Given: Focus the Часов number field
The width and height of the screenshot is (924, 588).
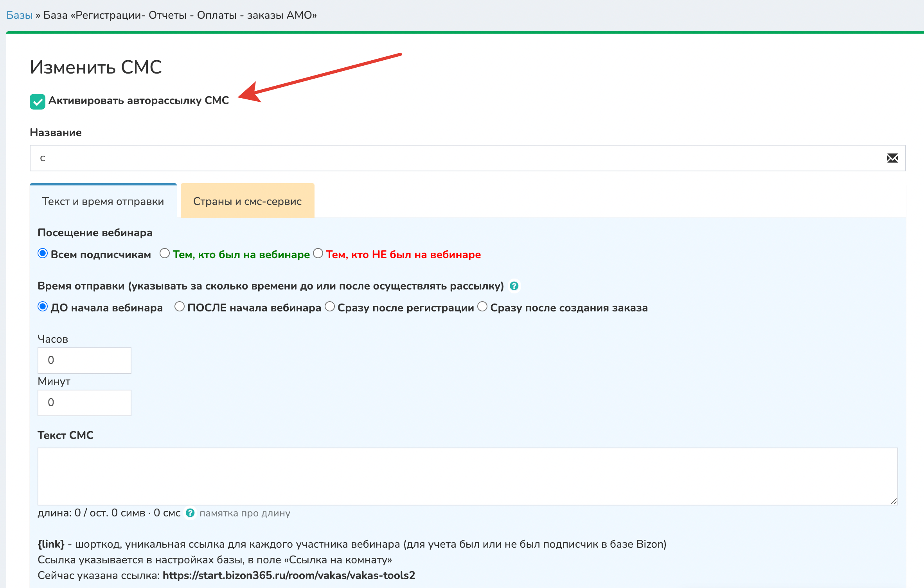Looking at the screenshot, I should tap(84, 360).
